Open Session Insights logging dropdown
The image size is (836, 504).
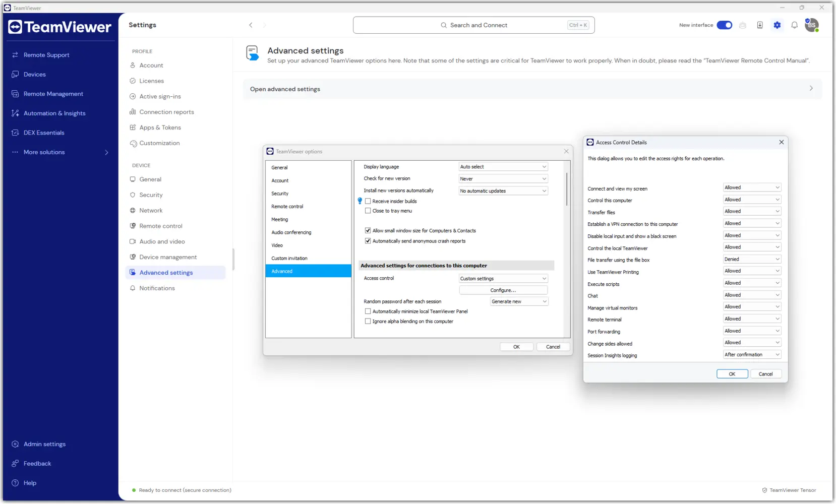[752, 355]
